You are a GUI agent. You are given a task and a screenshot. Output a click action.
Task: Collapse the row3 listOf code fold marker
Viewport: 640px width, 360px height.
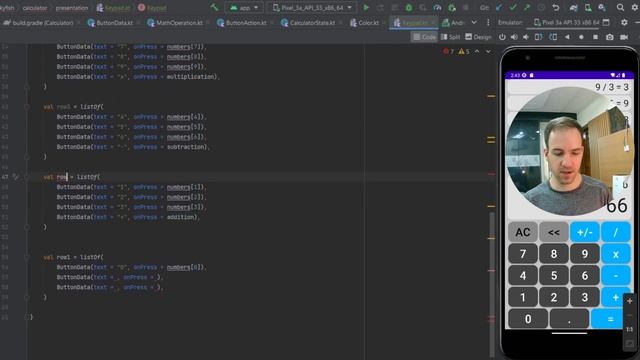[27, 107]
